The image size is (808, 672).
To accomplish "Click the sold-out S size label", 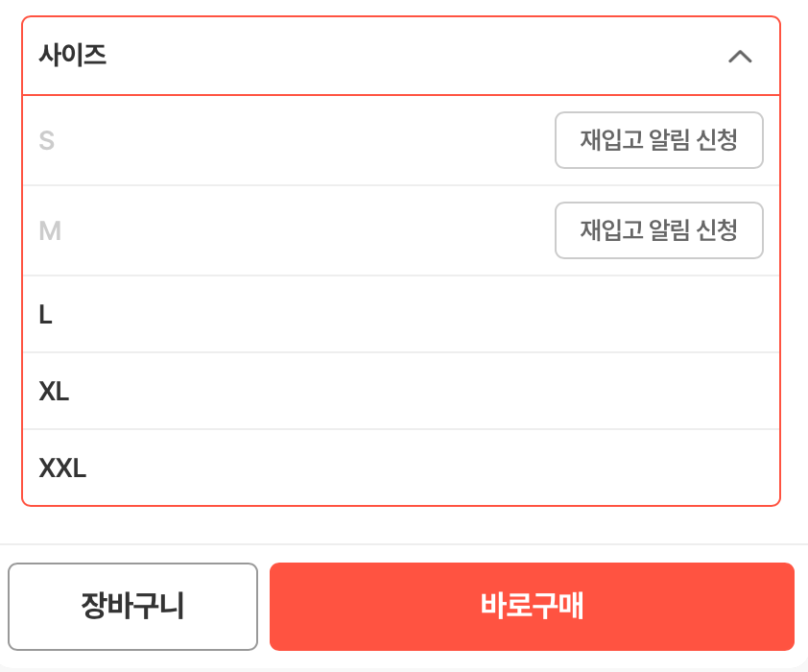I will point(46,141).
